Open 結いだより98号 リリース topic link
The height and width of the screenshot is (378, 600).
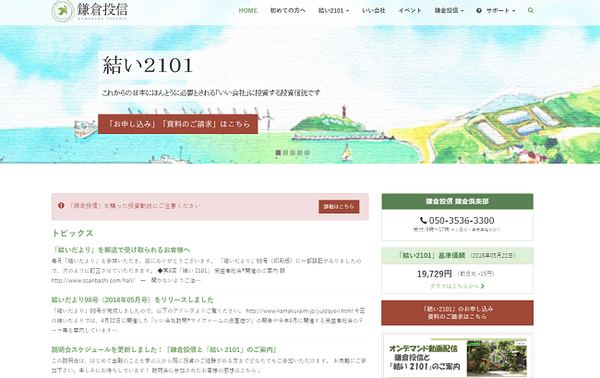pyautogui.click(x=132, y=300)
